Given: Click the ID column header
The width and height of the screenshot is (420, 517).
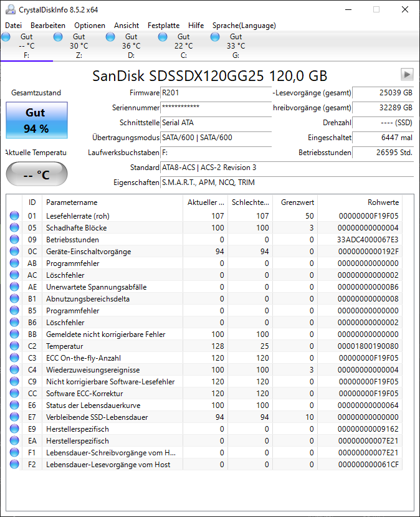Looking at the screenshot, I should point(32,202).
